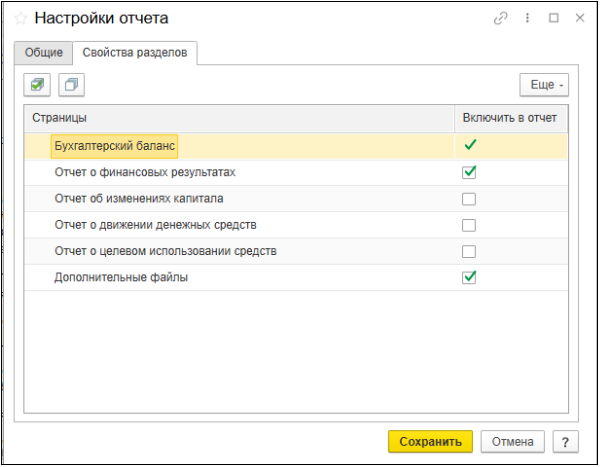Enable Отчет о целевом использовании средств checkbox
The image size is (600, 467).
coord(469,251)
